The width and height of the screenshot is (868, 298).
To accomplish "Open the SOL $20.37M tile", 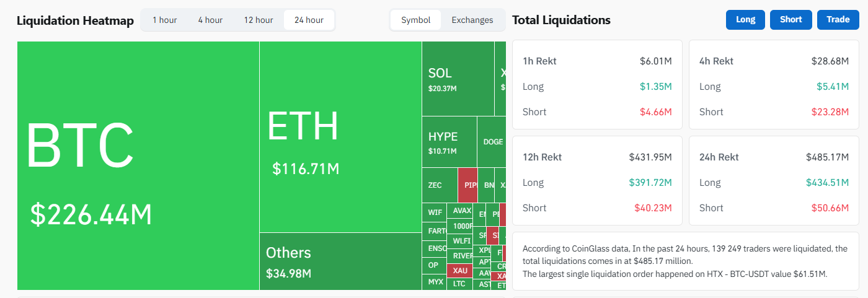I will (x=458, y=79).
